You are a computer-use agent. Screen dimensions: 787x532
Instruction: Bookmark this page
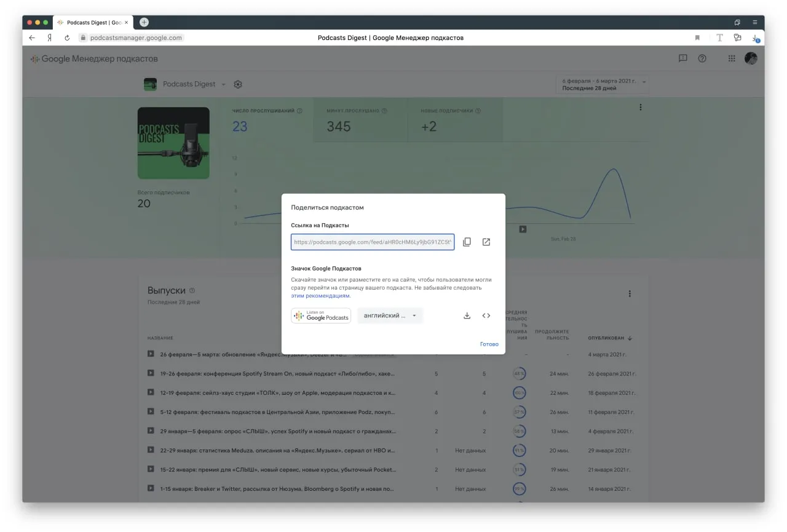pyautogui.click(x=697, y=38)
